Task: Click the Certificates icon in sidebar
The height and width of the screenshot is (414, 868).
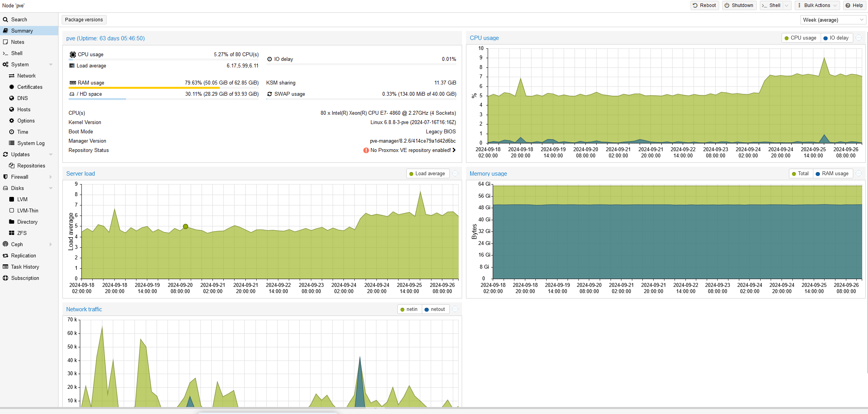Action: (x=12, y=87)
